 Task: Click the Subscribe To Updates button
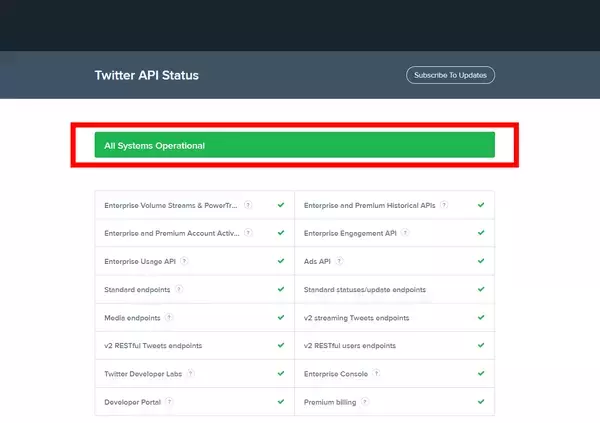[x=450, y=75]
